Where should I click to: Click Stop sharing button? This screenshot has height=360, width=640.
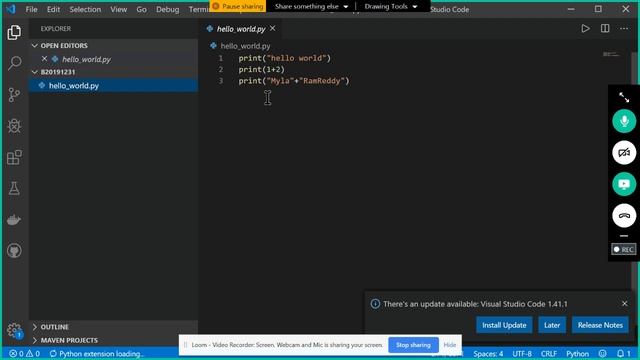[413, 345]
